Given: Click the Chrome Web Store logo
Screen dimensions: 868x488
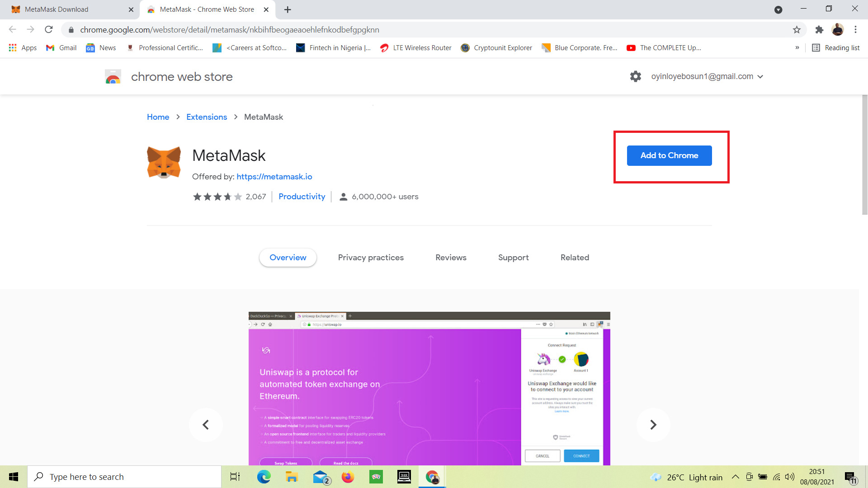Looking at the screenshot, I should coord(113,77).
